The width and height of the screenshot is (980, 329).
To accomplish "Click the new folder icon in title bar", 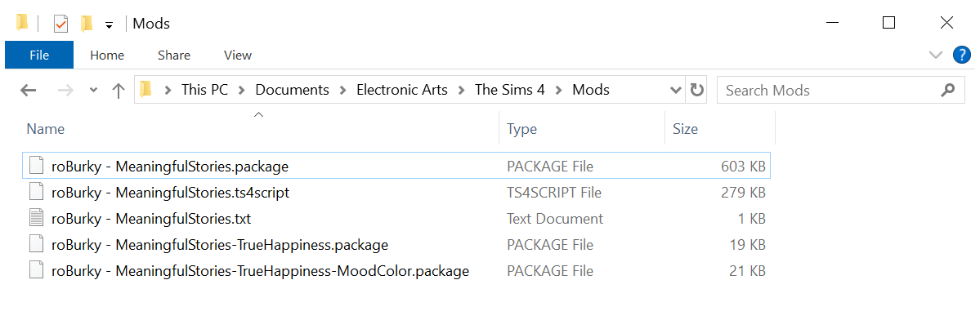I will coord(86,24).
